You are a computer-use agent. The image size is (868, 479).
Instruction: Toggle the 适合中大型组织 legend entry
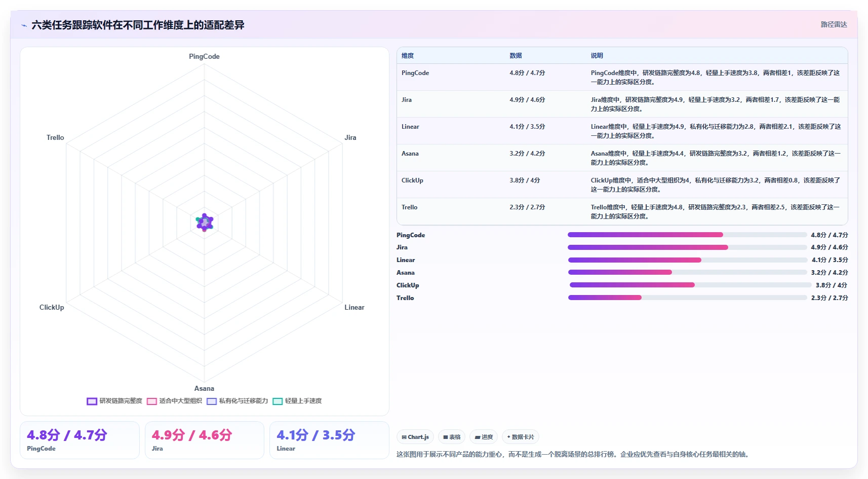tap(174, 401)
